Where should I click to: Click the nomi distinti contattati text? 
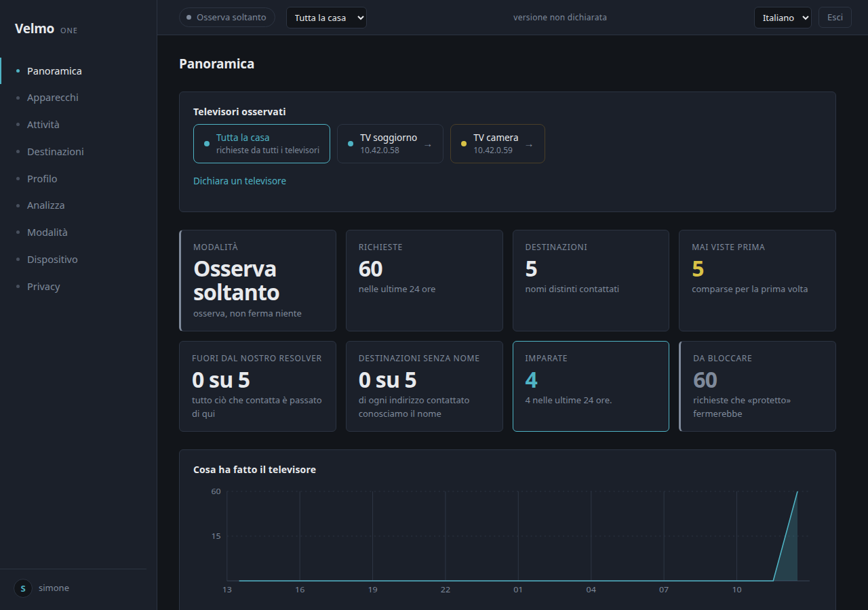pyautogui.click(x=572, y=289)
